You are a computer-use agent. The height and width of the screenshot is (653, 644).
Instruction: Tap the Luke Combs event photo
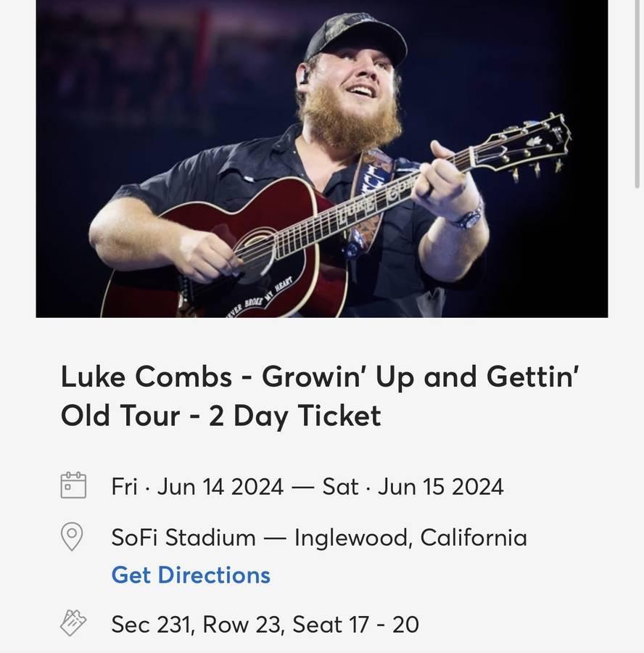[x=322, y=159]
